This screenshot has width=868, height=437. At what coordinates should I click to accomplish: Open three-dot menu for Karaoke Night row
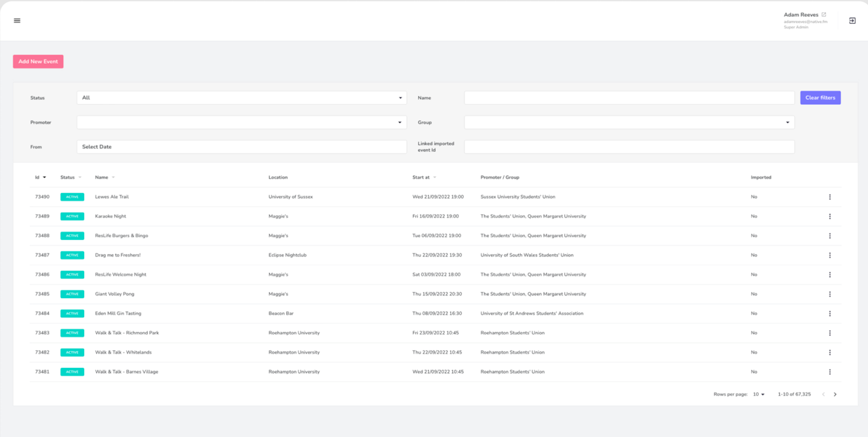[x=829, y=216]
